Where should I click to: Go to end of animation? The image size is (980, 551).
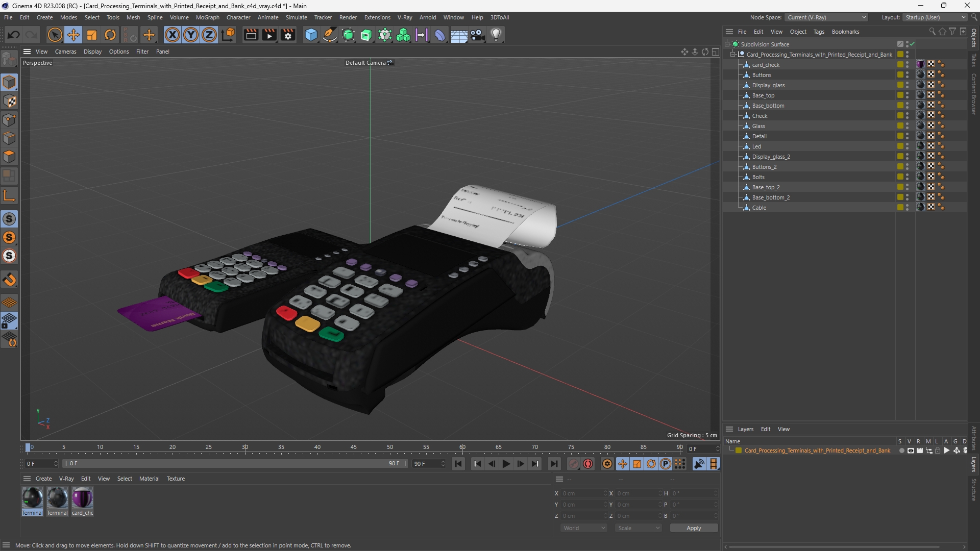(554, 464)
